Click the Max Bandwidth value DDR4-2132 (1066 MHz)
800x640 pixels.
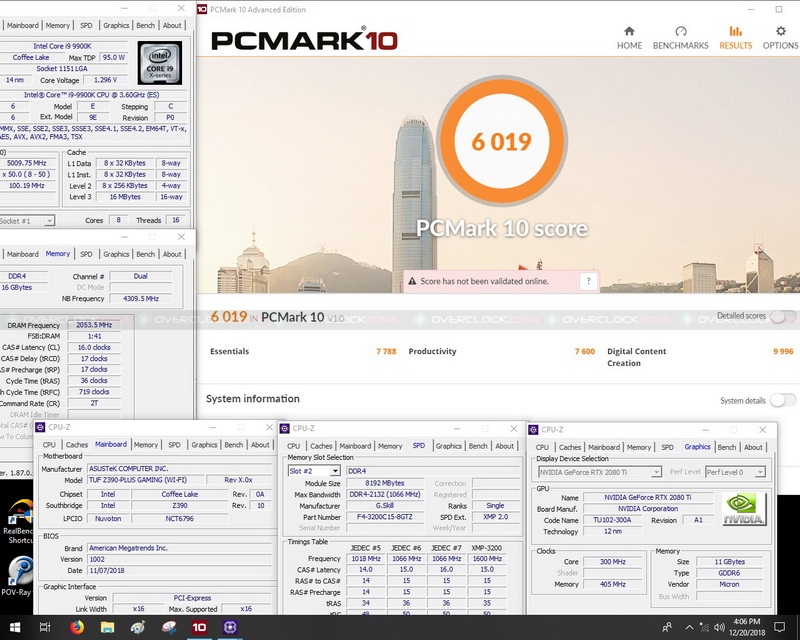click(x=384, y=494)
